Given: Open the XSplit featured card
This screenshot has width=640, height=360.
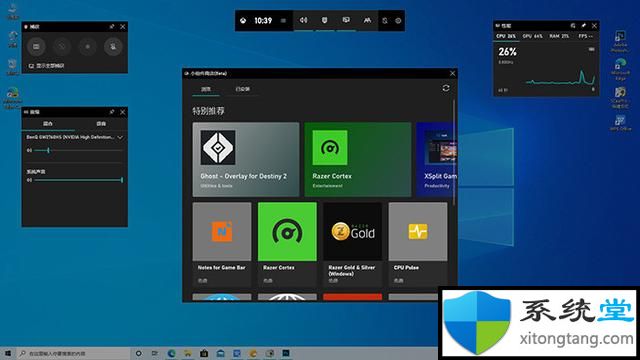Looking at the screenshot, I should click(437, 160).
